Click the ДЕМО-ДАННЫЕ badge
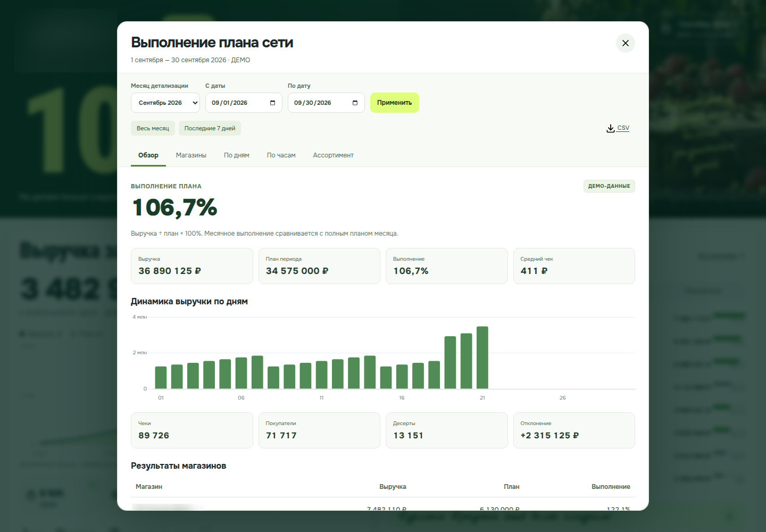The height and width of the screenshot is (532, 766). click(x=609, y=186)
